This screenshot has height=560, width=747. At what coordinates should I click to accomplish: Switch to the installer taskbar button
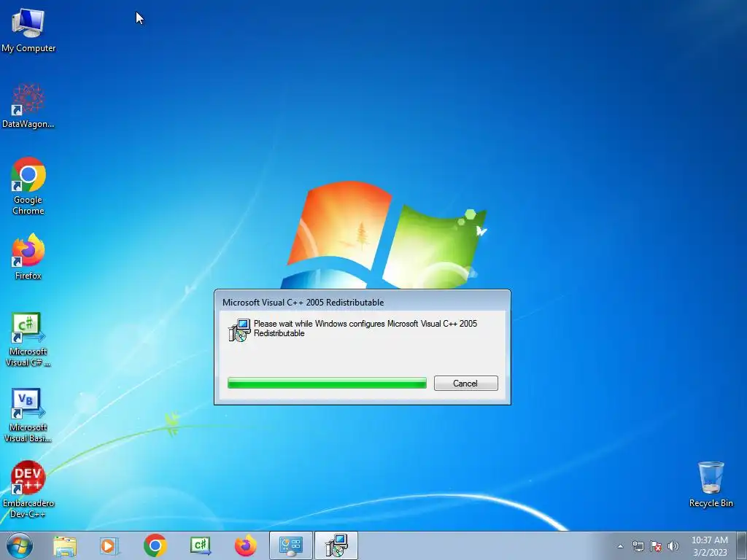336,545
